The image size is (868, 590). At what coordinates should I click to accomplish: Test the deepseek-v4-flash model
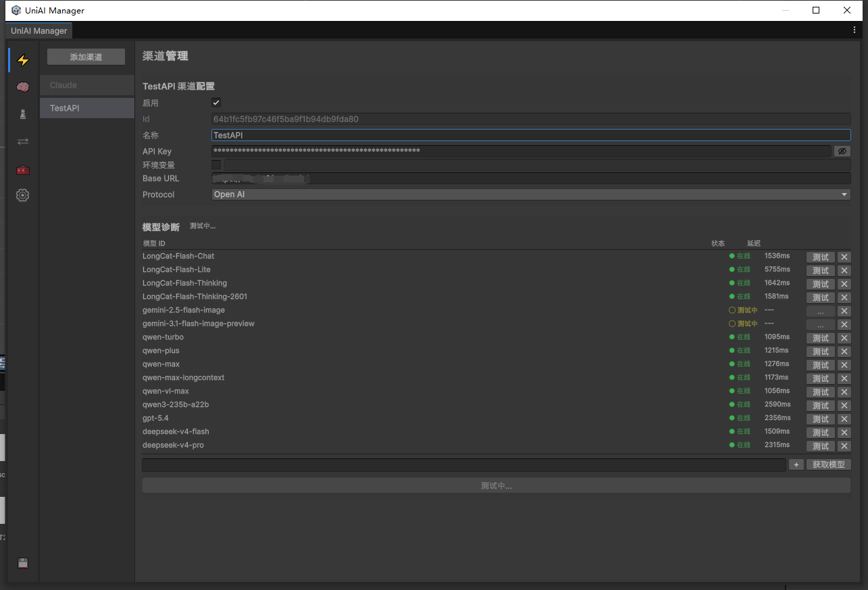(821, 433)
